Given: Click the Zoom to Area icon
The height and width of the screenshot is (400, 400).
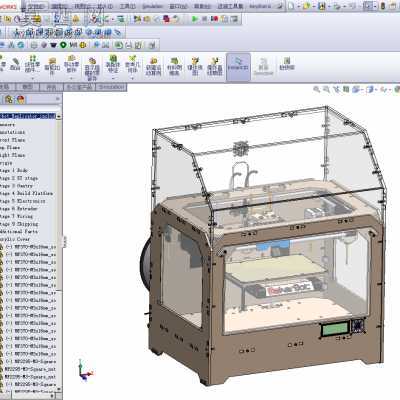Looking at the screenshot, I should coord(326,89).
